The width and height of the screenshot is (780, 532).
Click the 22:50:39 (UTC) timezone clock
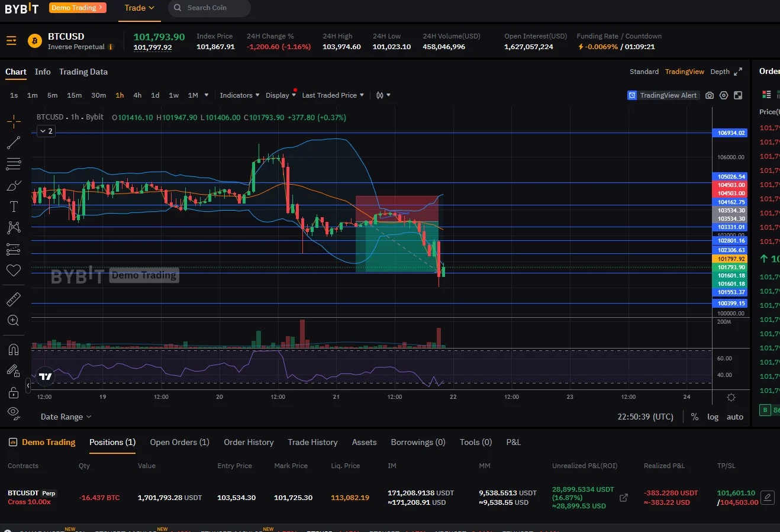[646, 417]
